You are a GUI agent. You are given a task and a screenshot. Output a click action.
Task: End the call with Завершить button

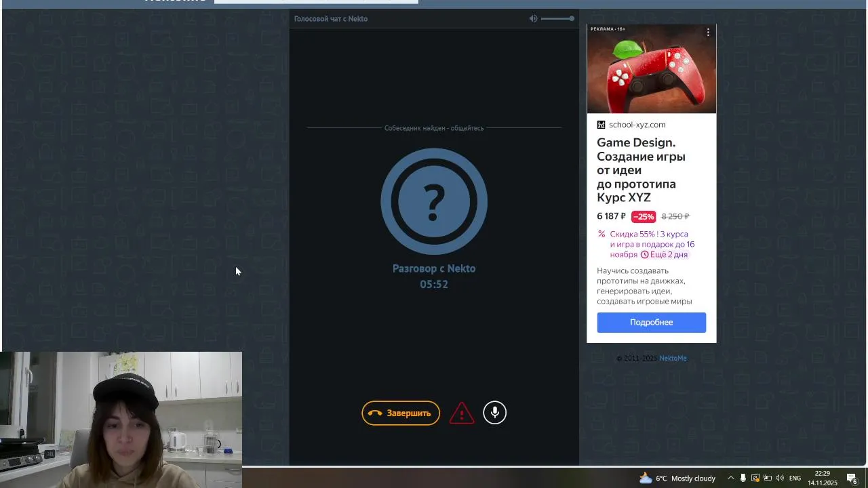[x=401, y=413]
